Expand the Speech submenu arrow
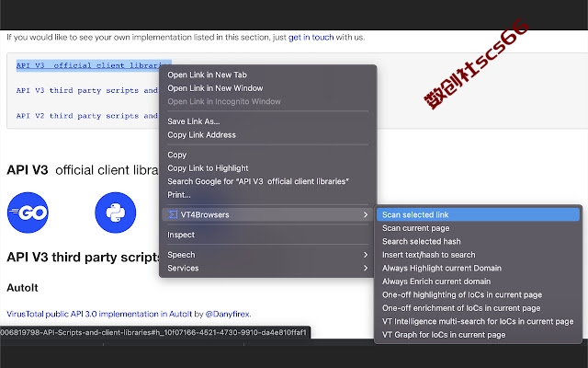Image resolution: width=588 pixels, height=368 pixels. click(x=366, y=255)
